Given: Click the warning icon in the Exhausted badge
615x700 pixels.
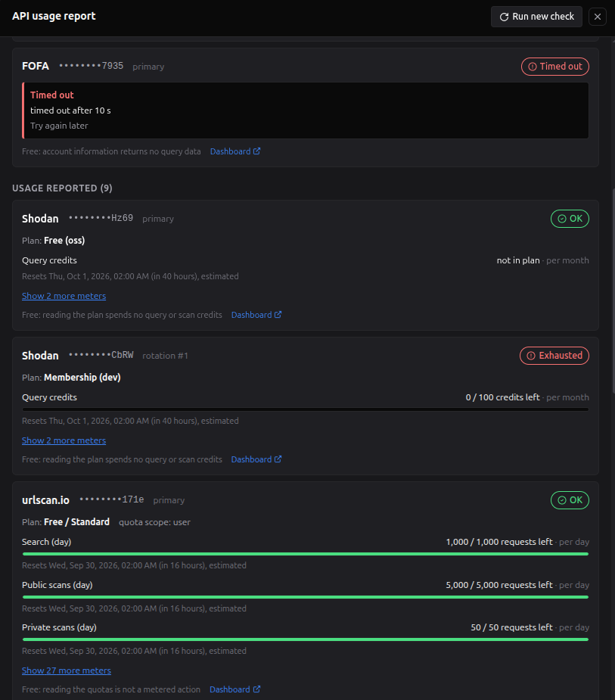Looking at the screenshot, I should point(531,356).
